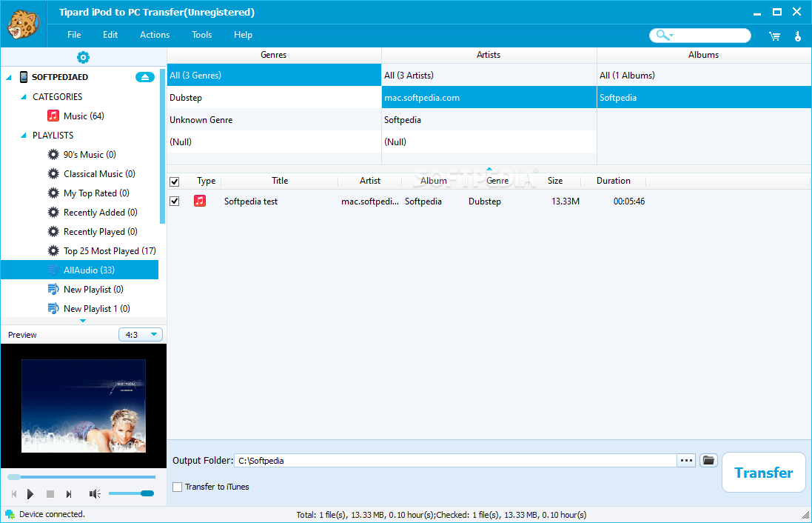Select the Music (64) category
The height and width of the screenshot is (523, 812).
click(x=80, y=116)
